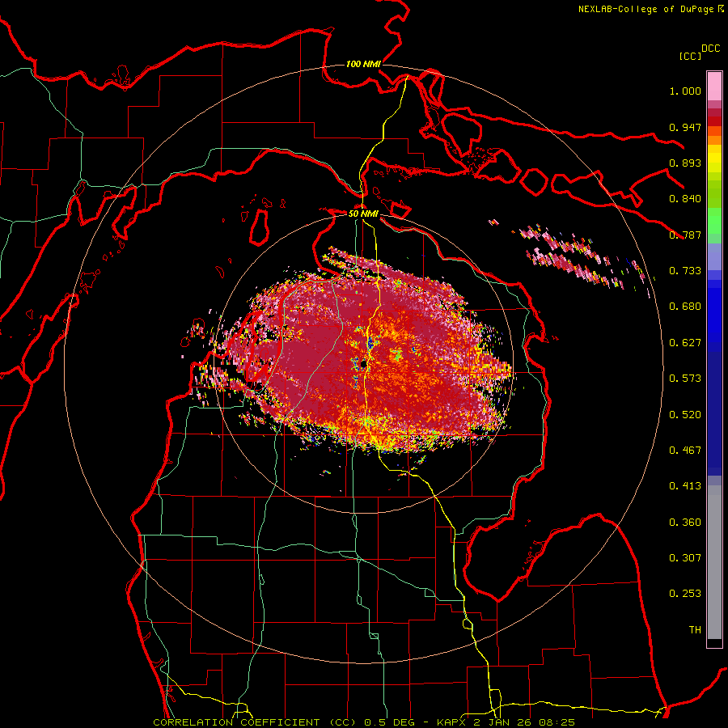Viewport: 728px width, 728px height.
Task: Click the DCC product label
Action: (x=710, y=49)
